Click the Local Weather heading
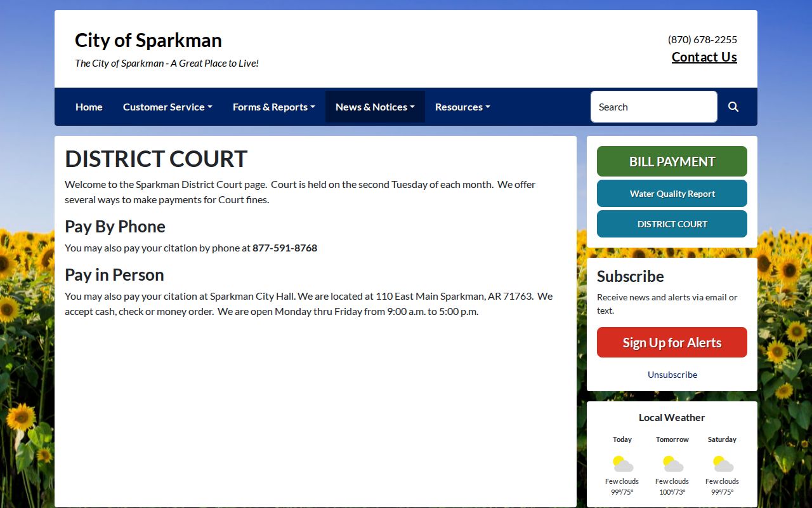Screen dimensions: 812x508 point(672,417)
